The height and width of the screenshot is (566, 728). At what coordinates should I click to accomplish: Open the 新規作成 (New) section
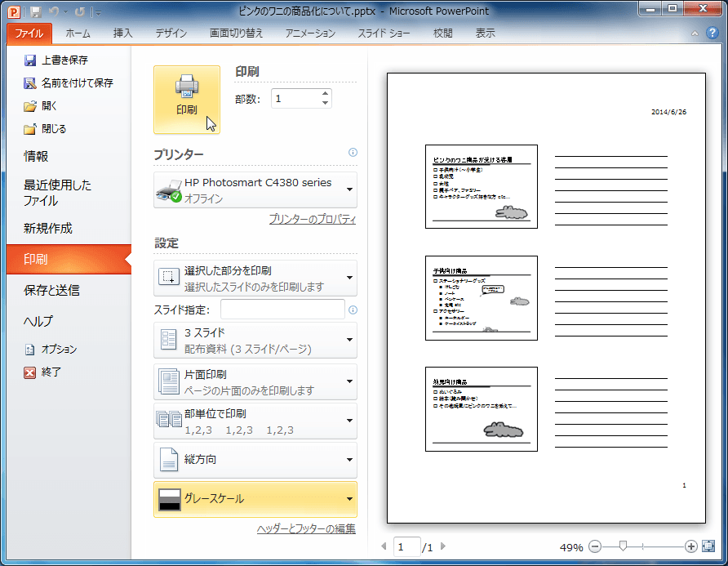[48, 228]
